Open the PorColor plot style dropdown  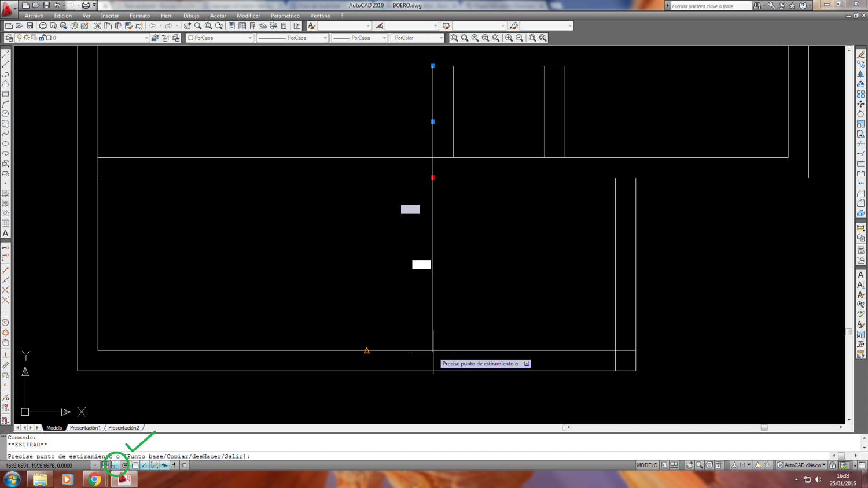pos(417,38)
